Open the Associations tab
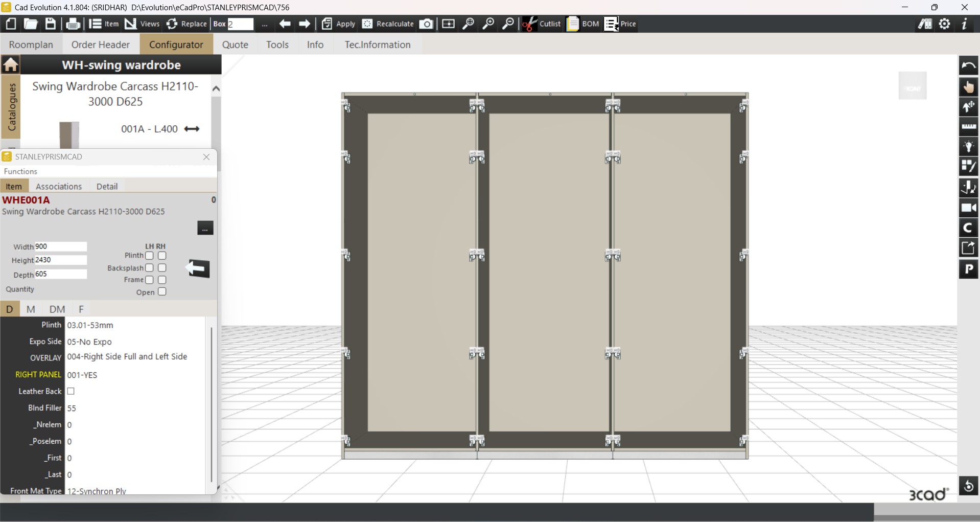 59,187
